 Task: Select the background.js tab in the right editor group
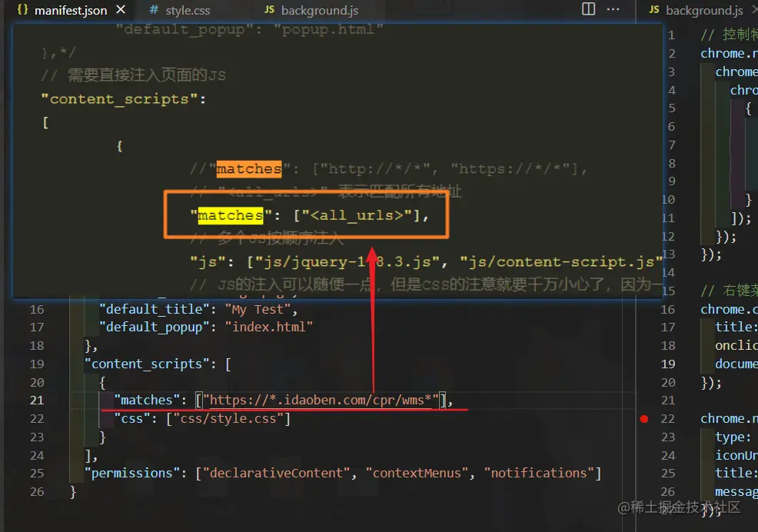click(x=704, y=10)
